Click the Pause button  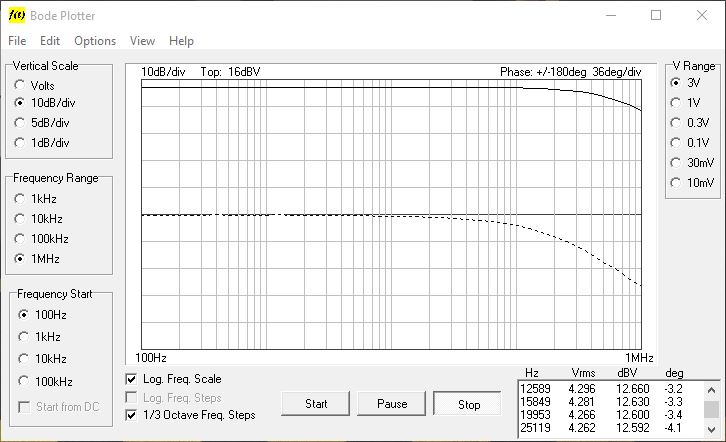click(392, 404)
